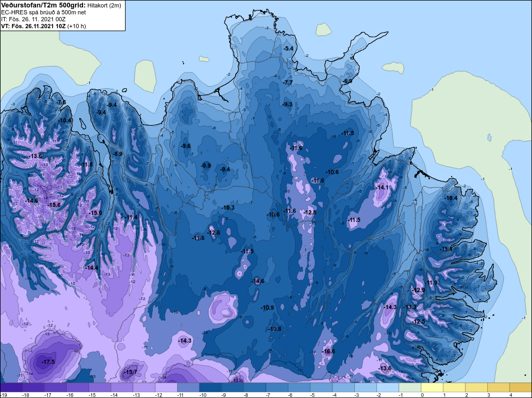
Task: Click the -12.8 temperature reading
Action: coord(310,212)
